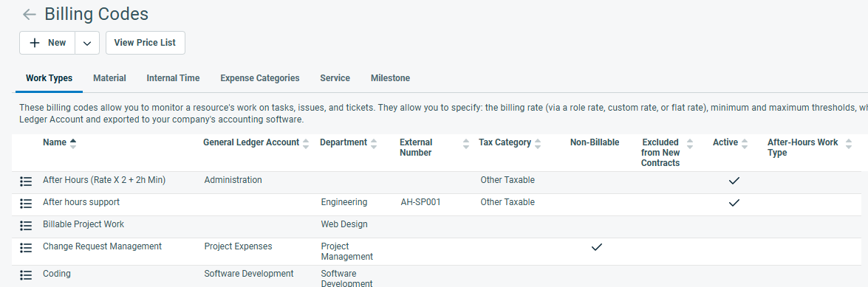The height and width of the screenshot is (287, 868).
Task: Open row menu for After Hours (Rate X 2 + 2h Min)
Action: (25, 181)
